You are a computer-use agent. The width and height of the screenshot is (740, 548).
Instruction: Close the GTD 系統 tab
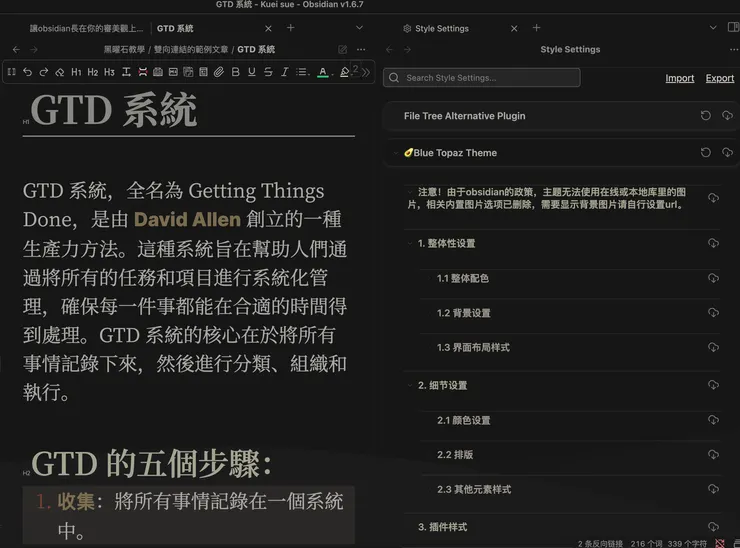tap(268, 28)
